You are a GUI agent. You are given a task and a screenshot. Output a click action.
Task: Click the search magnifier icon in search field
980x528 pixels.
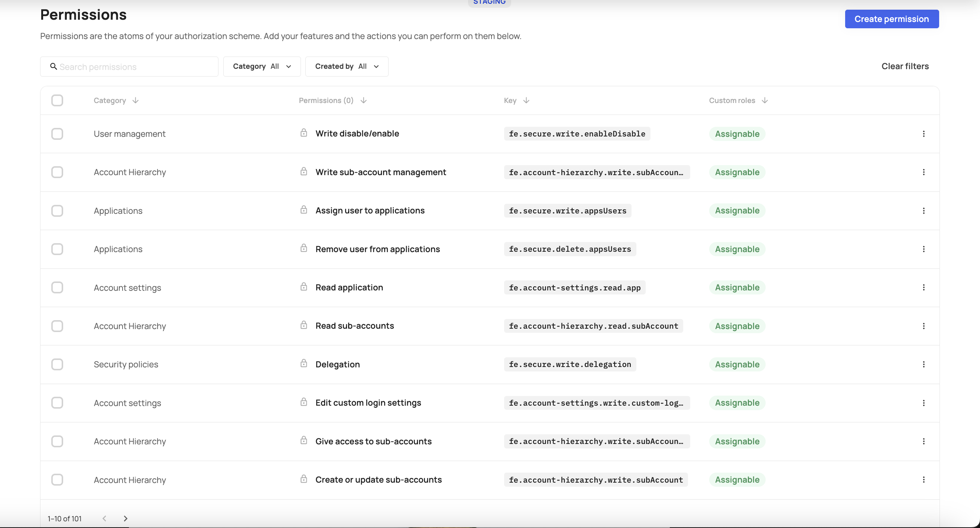point(53,66)
